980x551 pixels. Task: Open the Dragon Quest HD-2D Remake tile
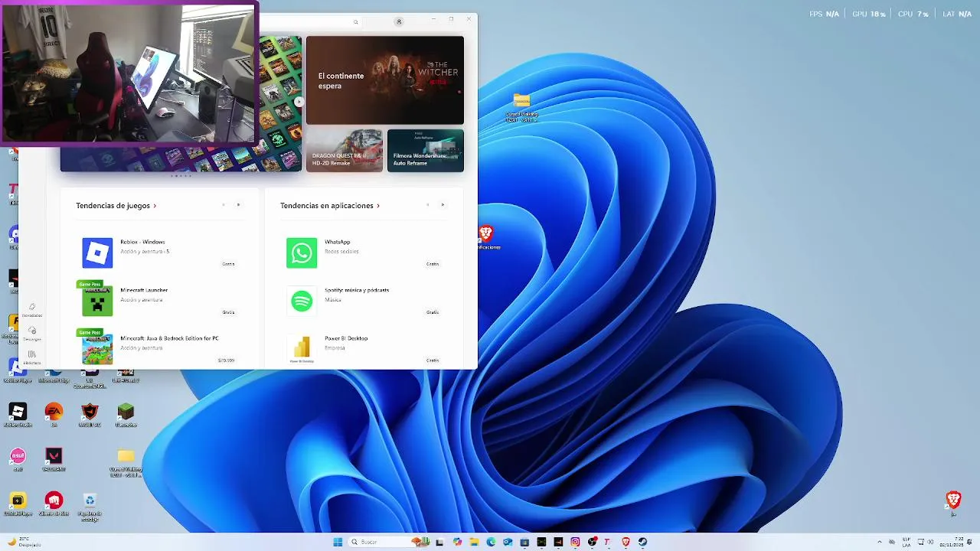pyautogui.click(x=345, y=150)
